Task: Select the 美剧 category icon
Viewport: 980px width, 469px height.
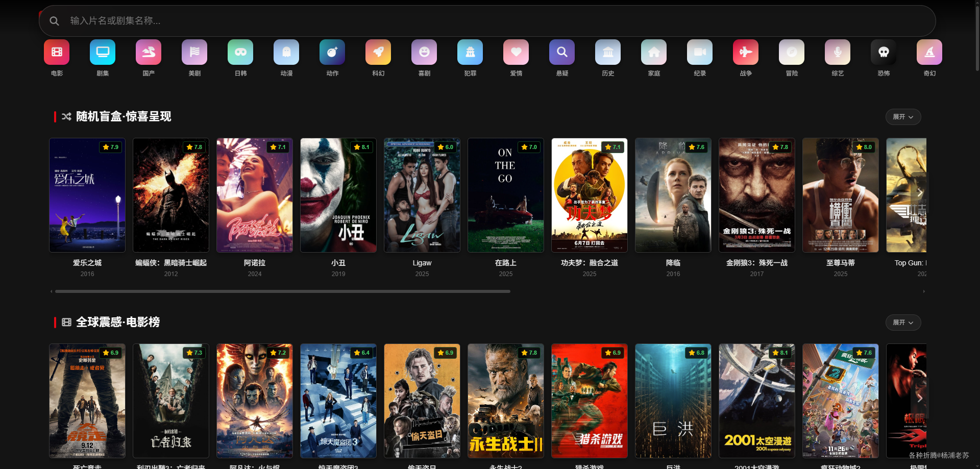Action: pyautogui.click(x=194, y=52)
